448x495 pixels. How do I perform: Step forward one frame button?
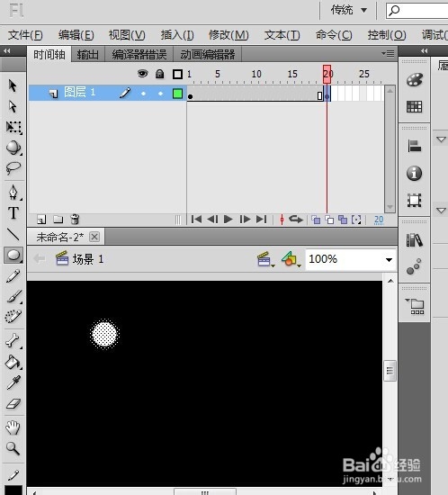click(245, 219)
